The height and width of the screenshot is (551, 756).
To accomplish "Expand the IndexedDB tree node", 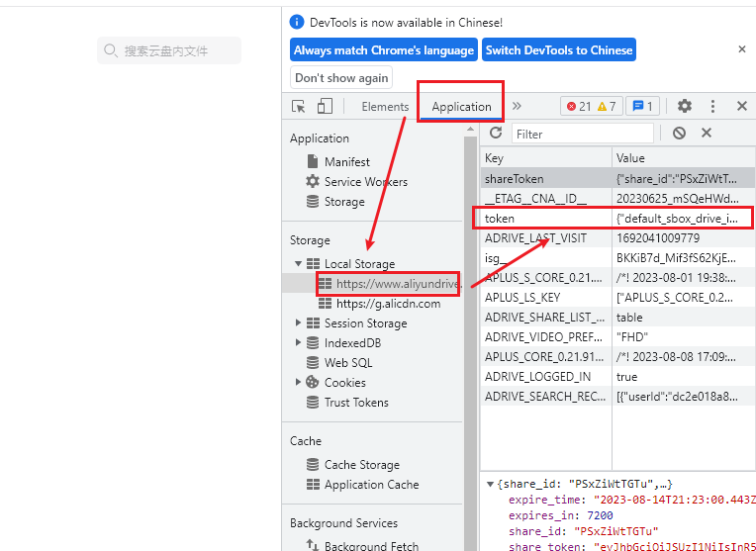I will tap(299, 342).
